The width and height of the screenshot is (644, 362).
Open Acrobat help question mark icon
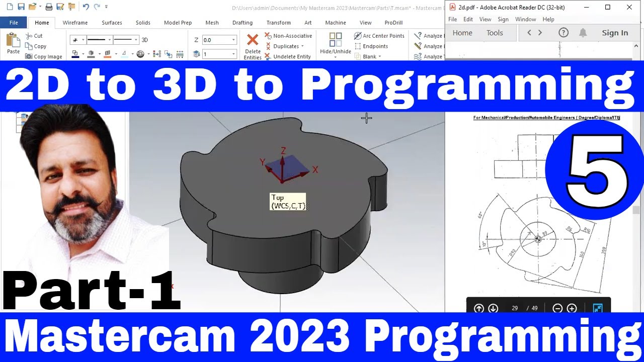563,33
